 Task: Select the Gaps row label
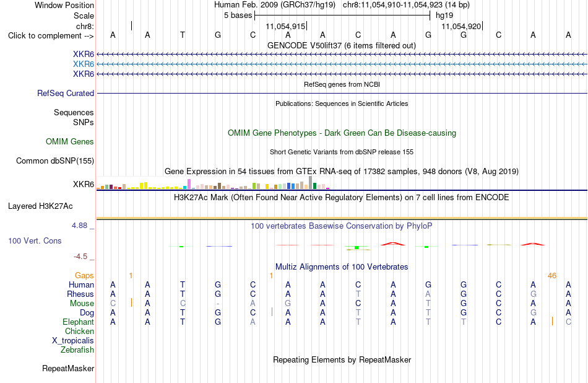pyautogui.click(x=84, y=276)
